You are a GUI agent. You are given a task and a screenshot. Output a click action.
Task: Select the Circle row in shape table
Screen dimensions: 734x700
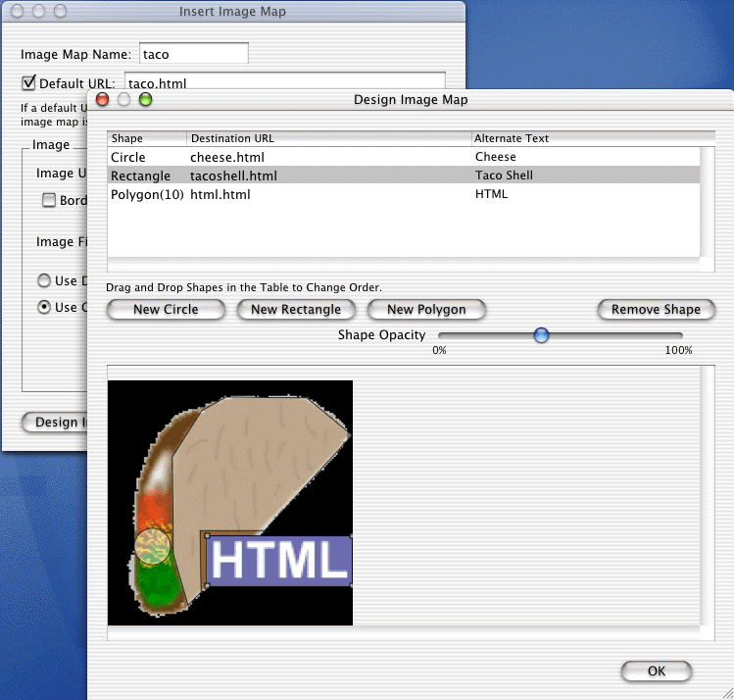[x=404, y=157]
